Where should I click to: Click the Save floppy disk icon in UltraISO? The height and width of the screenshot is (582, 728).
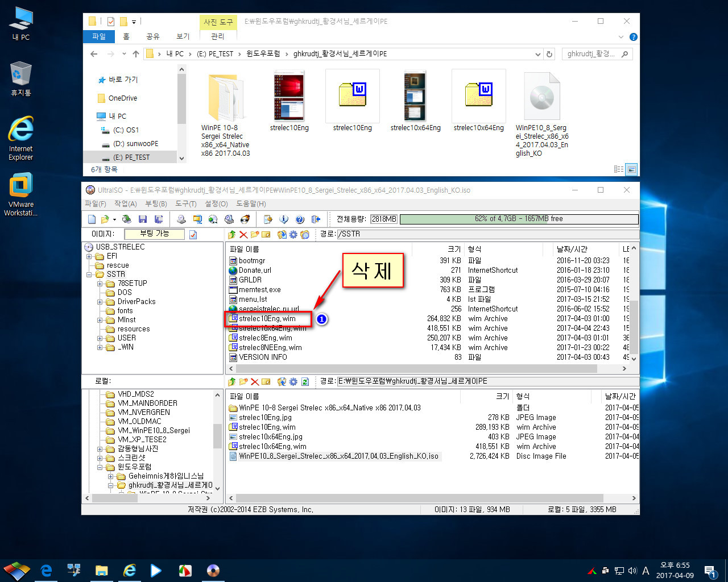[143, 219]
